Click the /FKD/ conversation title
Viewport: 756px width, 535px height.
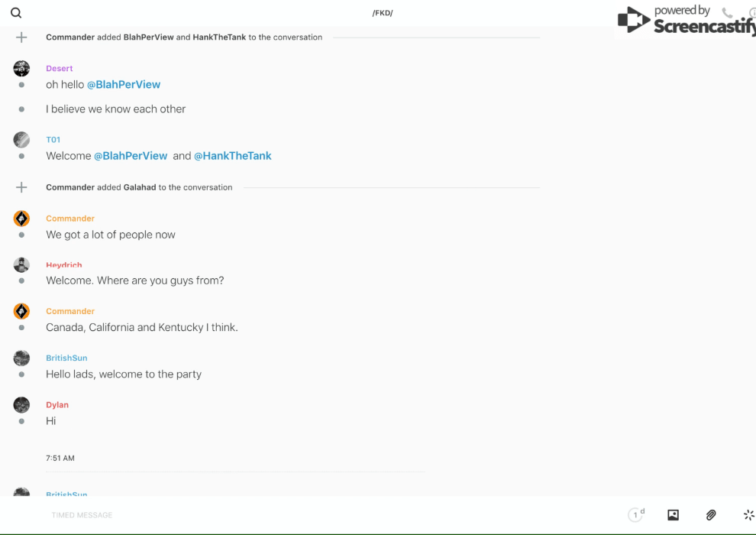[383, 13]
